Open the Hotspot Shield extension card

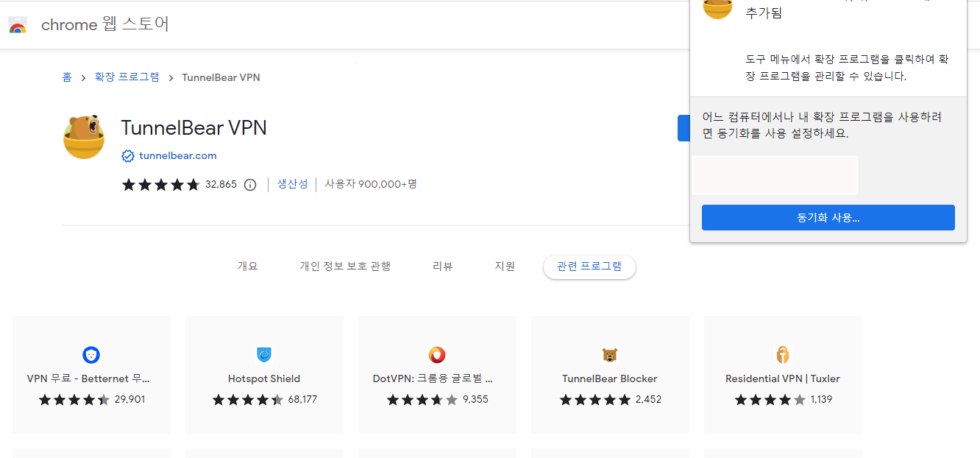tap(264, 375)
